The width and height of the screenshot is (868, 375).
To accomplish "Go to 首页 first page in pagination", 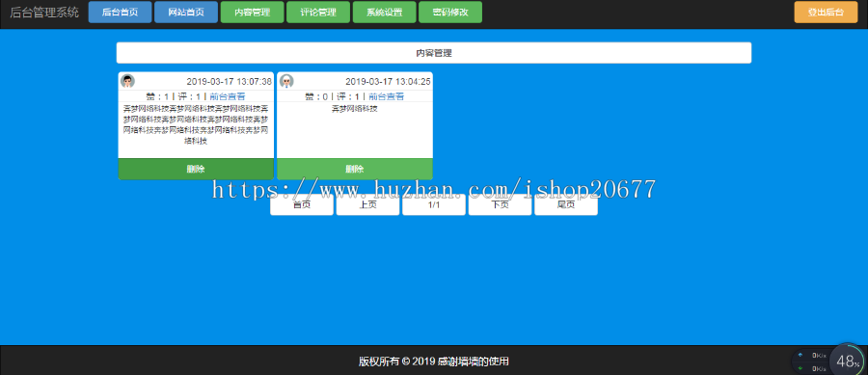I will pos(302,205).
